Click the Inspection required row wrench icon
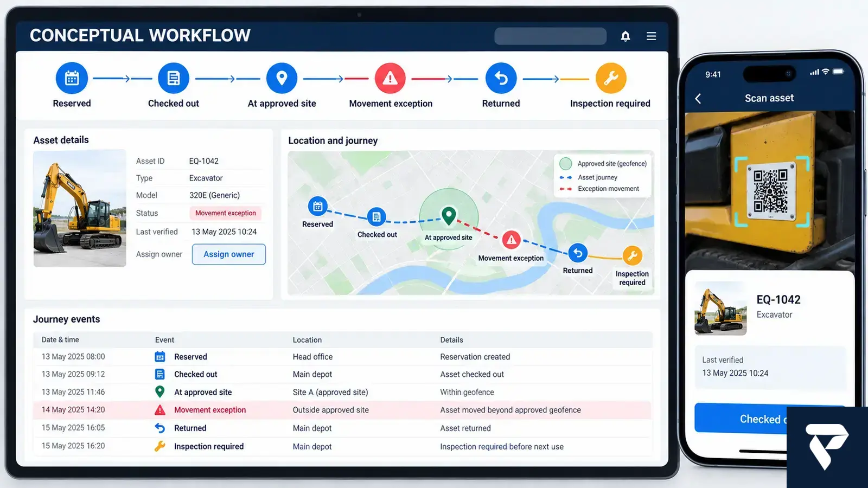 coord(160,446)
